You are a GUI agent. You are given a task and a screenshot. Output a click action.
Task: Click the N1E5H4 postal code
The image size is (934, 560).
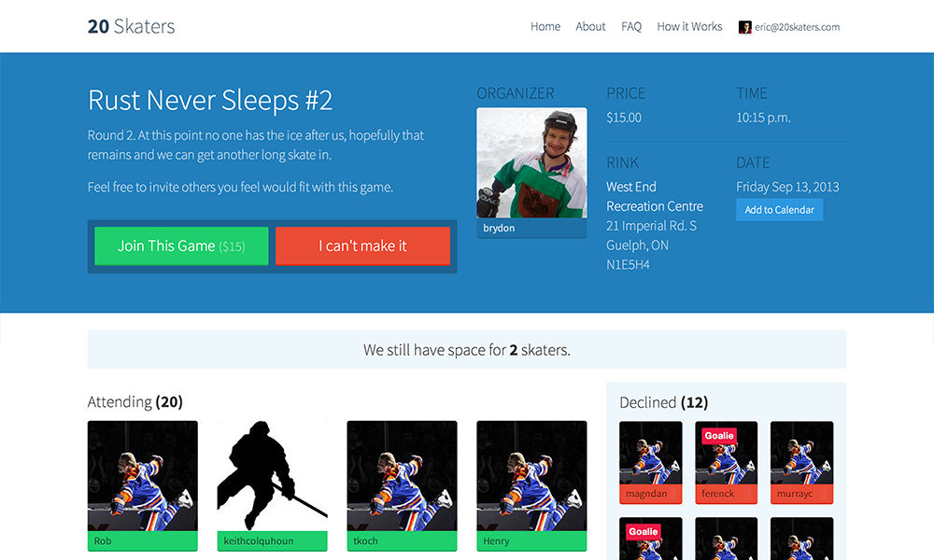pos(628,265)
